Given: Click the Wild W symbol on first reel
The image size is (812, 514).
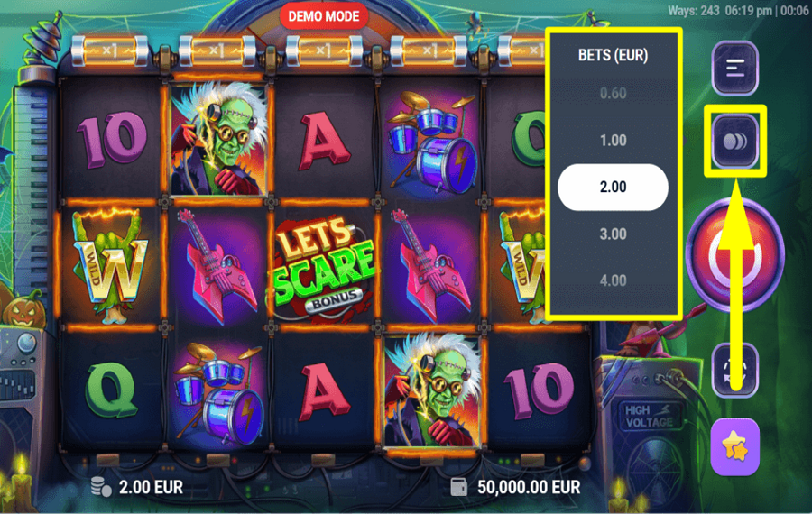Looking at the screenshot, I should click(x=110, y=267).
